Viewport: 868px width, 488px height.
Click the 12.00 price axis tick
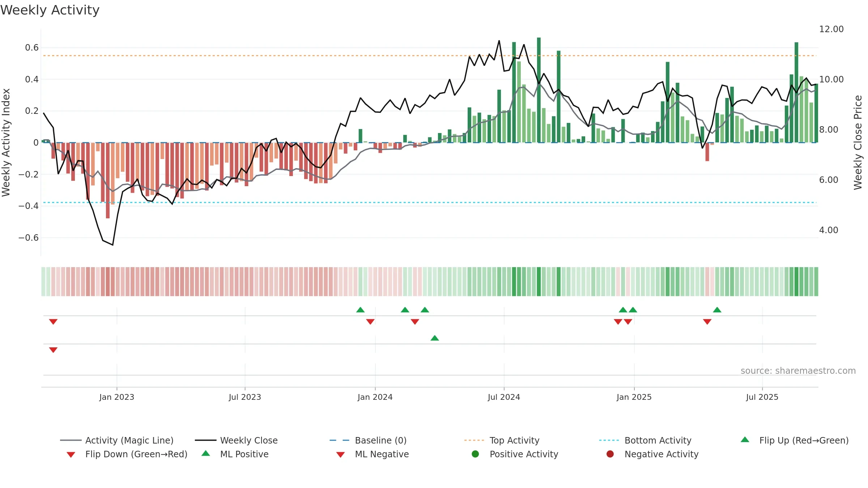pyautogui.click(x=831, y=29)
